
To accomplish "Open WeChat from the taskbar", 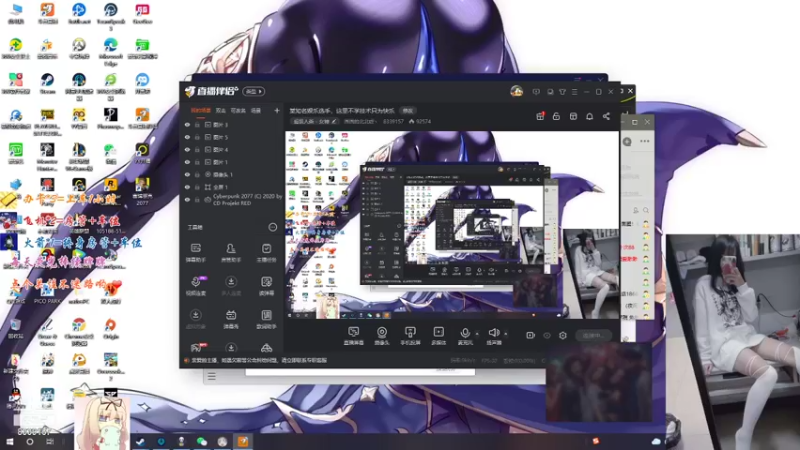I will (202, 441).
